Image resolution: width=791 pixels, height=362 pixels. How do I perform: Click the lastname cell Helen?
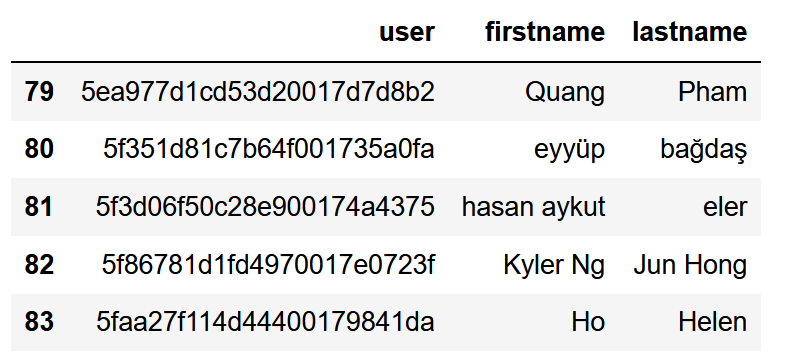point(712,322)
